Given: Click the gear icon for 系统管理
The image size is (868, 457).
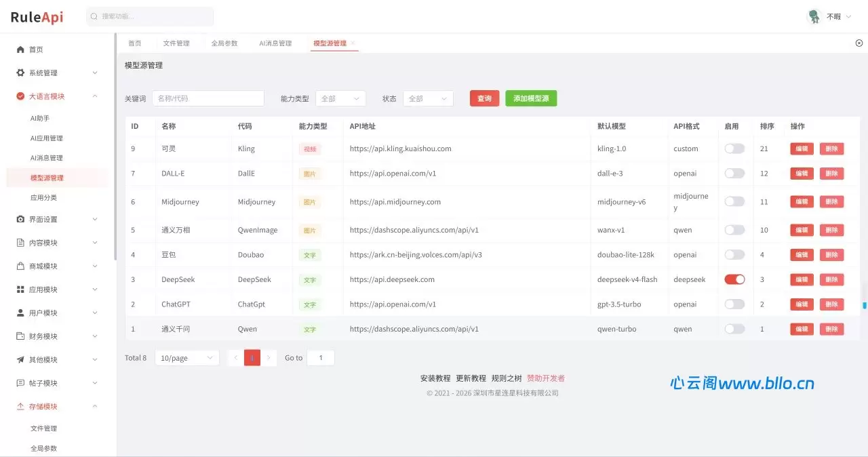Looking at the screenshot, I should (20, 73).
